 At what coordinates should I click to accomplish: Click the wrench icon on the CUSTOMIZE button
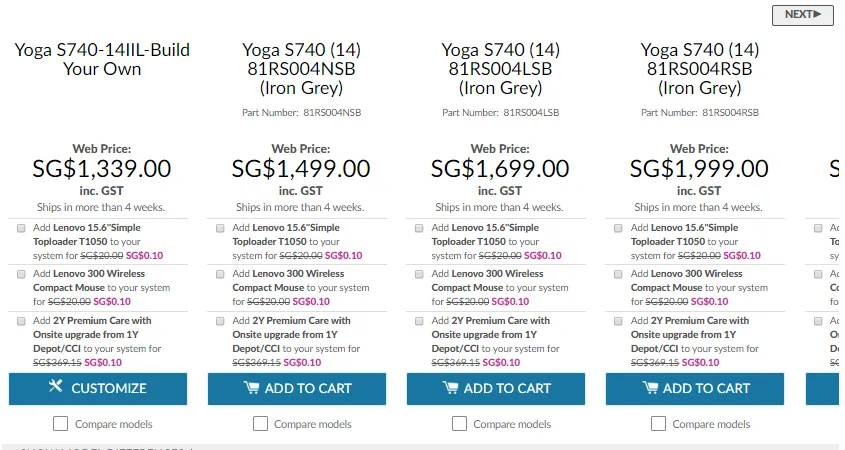(x=55, y=388)
